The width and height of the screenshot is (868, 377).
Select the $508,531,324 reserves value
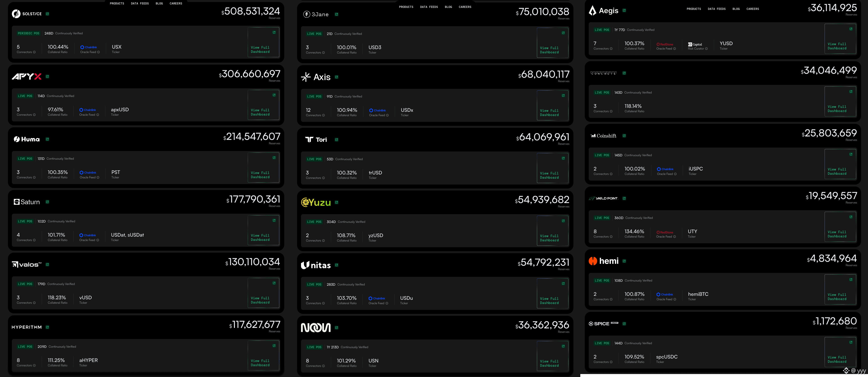tap(250, 11)
